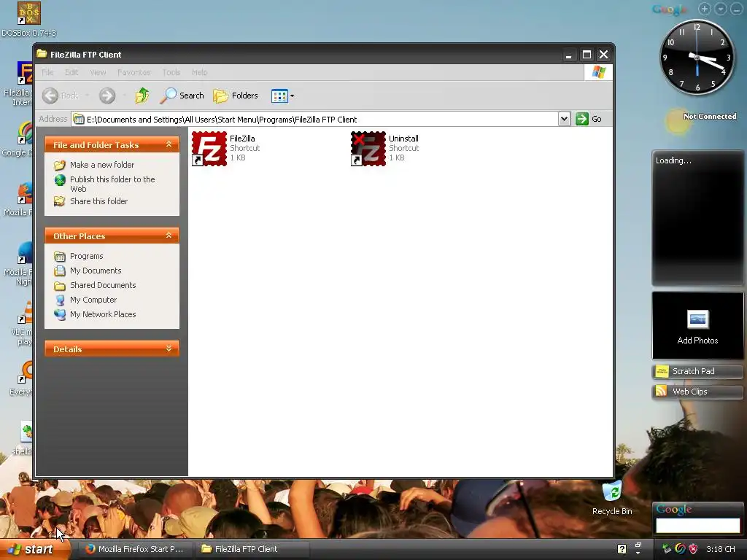Click inside the address path field
The height and width of the screenshot is (560, 747).
point(314,119)
